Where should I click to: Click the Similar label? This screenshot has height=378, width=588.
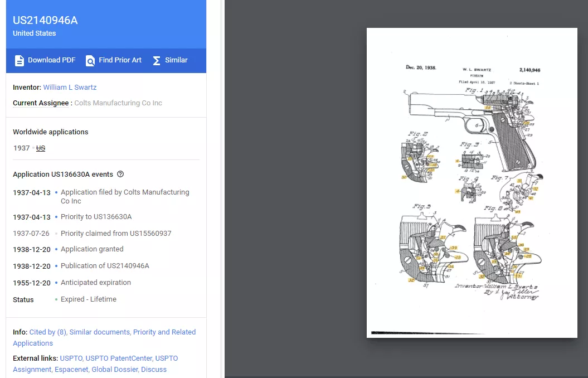(176, 60)
